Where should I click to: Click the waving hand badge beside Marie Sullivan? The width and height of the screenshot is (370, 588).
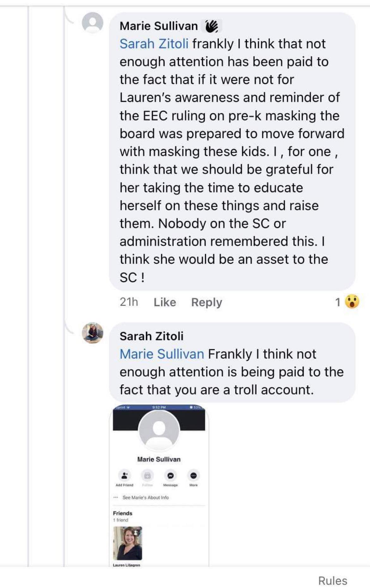tap(212, 26)
